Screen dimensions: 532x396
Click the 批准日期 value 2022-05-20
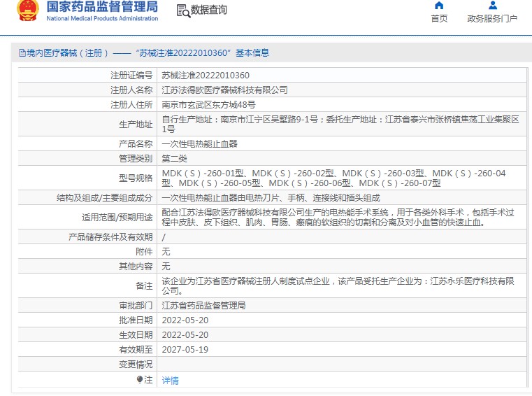(185, 320)
